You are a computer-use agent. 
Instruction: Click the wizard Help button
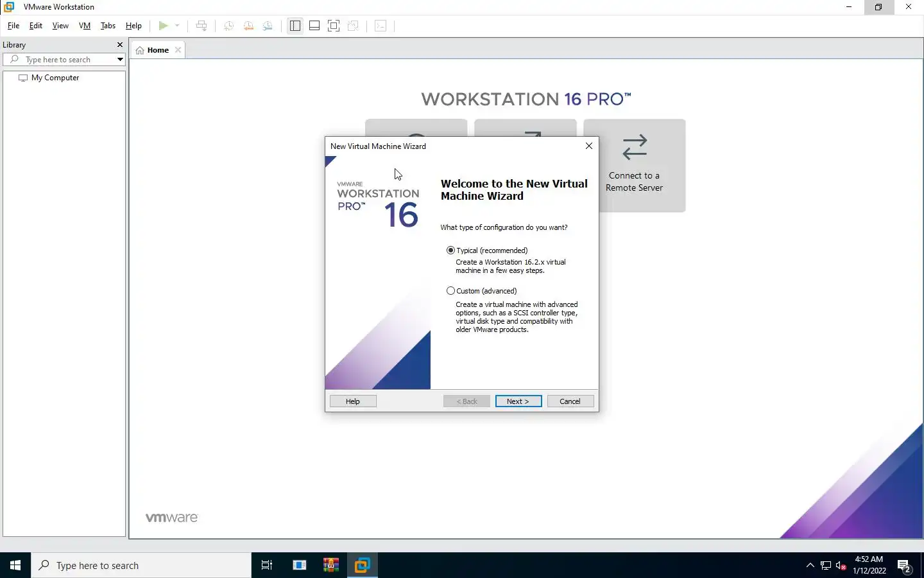353,401
